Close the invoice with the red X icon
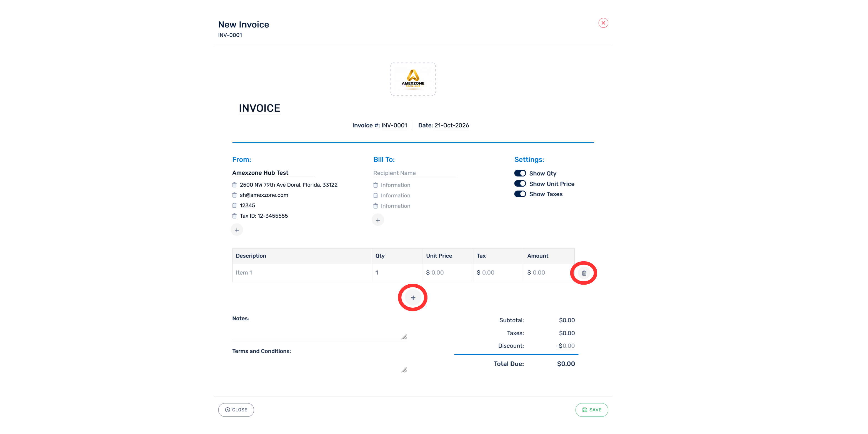Image resolution: width=868 pixels, height=434 pixels. [604, 23]
